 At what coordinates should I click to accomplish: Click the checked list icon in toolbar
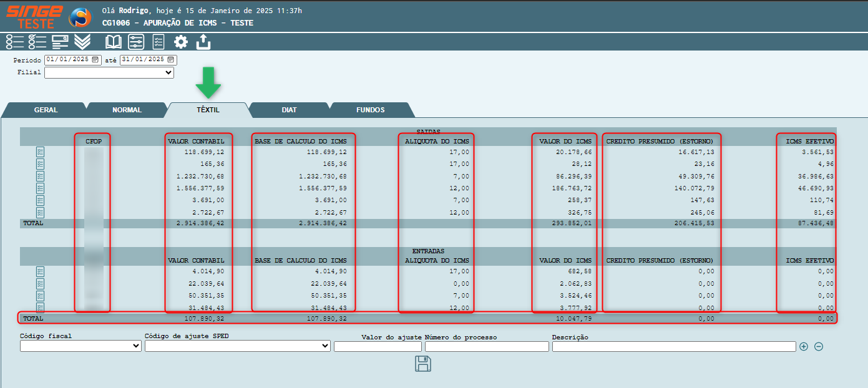(x=37, y=42)
